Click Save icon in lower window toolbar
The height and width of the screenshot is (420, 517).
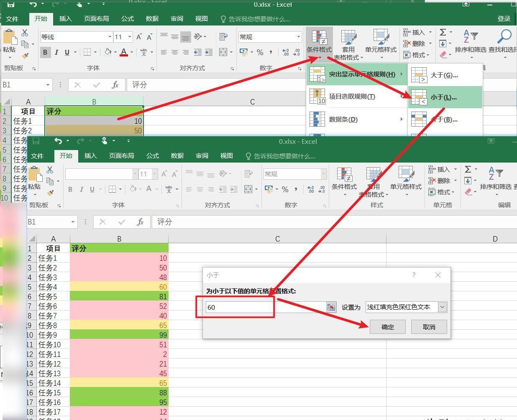click(x=36, y=141)
